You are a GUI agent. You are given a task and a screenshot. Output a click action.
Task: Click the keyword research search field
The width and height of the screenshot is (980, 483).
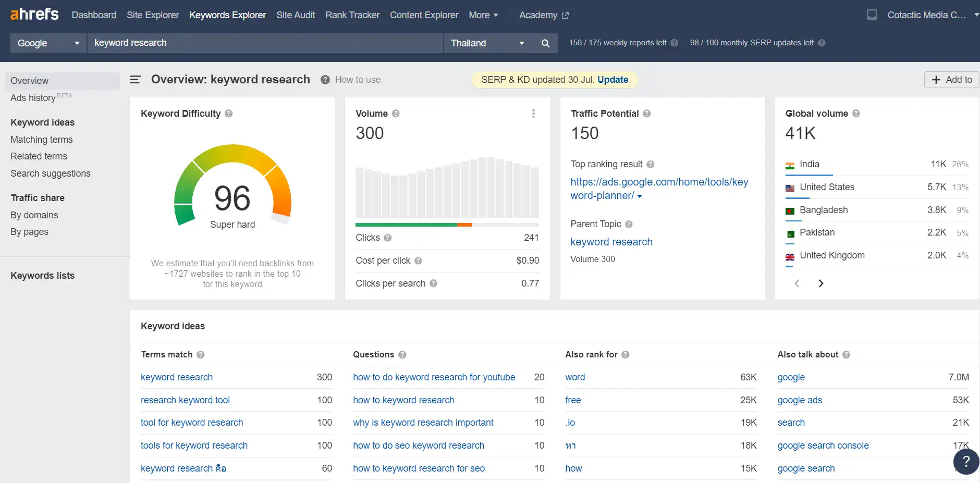[x=265, y=43]
